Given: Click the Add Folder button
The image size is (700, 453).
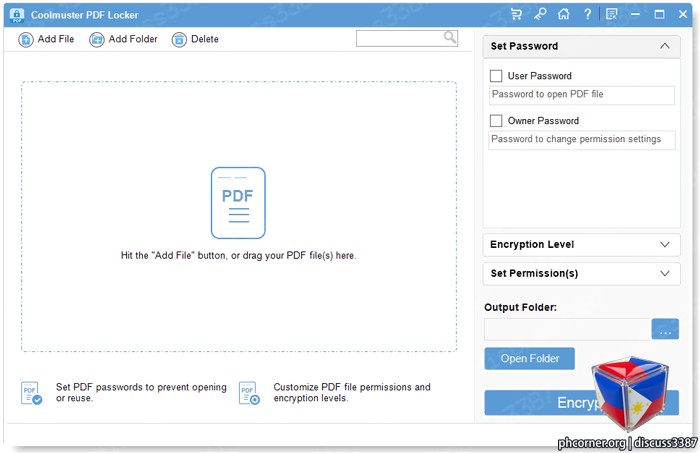Looking at the screenshot, I should pyautogui.click(x=123, y=39).
